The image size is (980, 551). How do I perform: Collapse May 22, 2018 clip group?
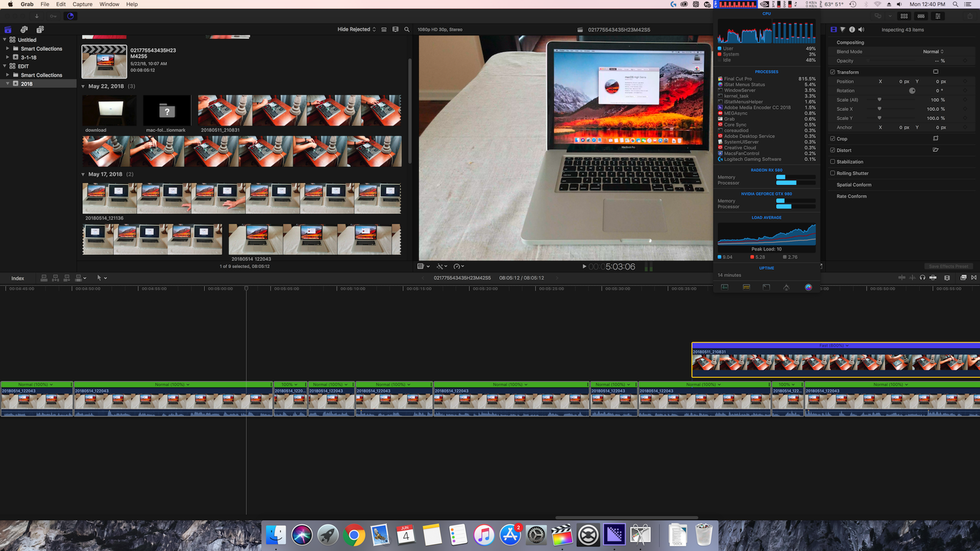pos(83,86)
